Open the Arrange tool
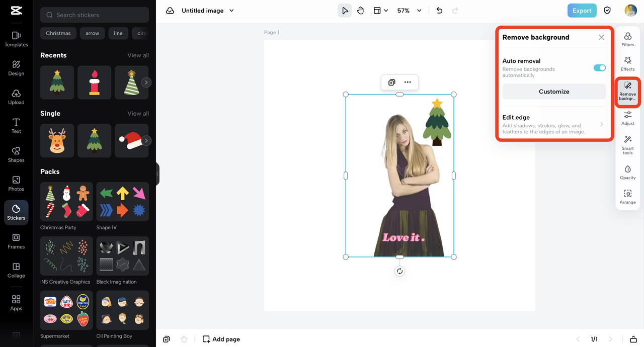This screenshot has width=644, height=347. pos(628,197)
